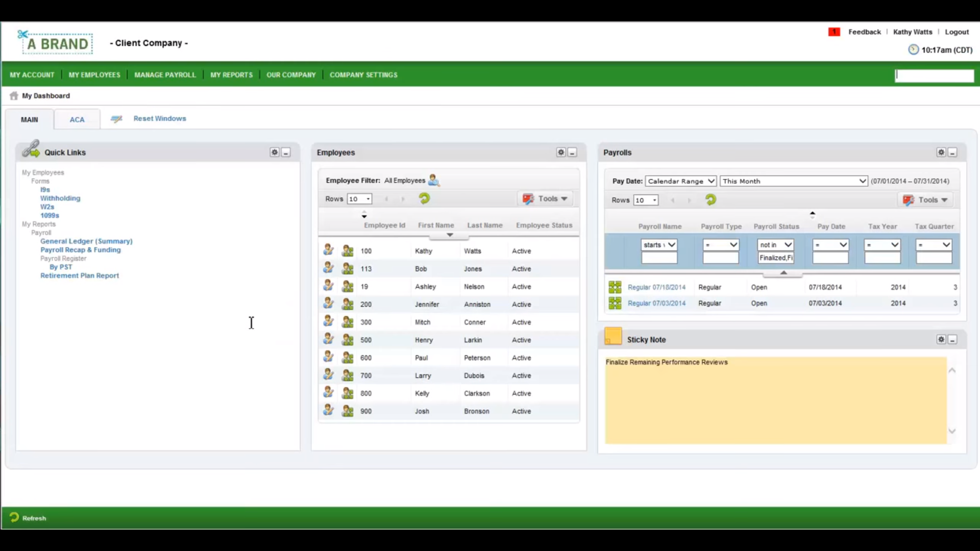Collapse the Employees panel

(573, 152)
